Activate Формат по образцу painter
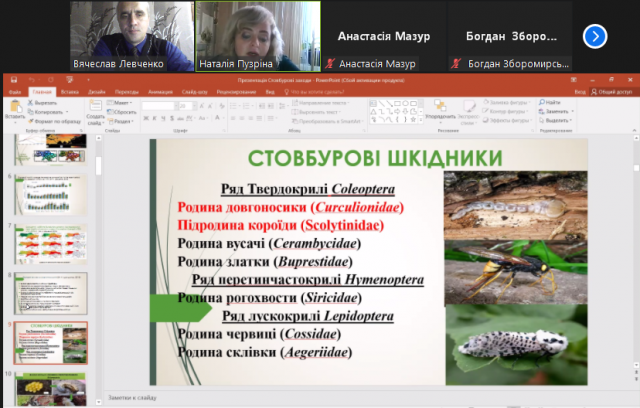This screenshot has width=640, height=408. [x=54, y=121]
